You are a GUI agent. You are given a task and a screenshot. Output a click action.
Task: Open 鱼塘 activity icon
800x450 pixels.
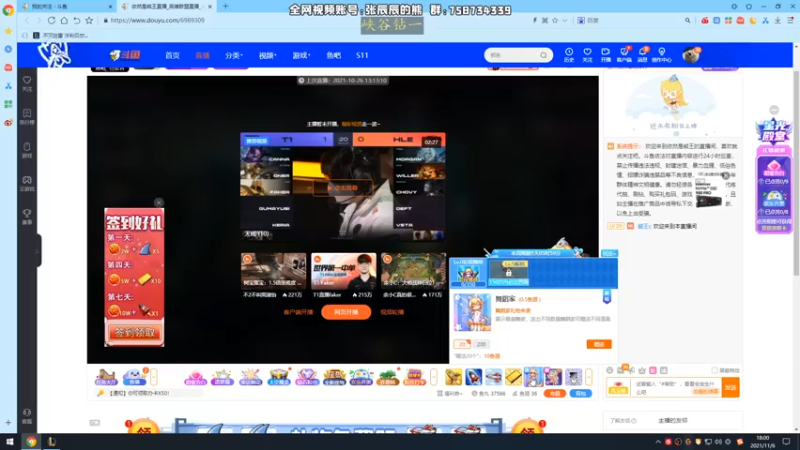(135, 377)
